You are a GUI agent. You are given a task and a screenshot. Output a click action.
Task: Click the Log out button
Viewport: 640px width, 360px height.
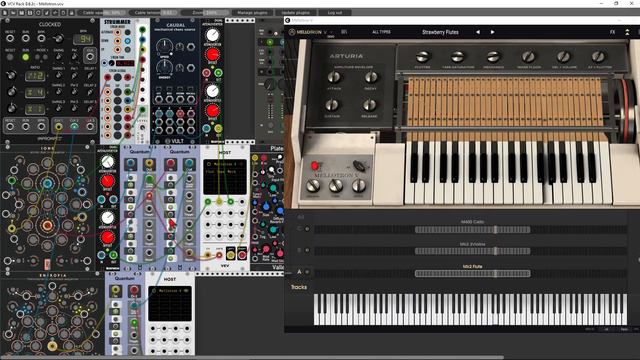tap(335, 13)
